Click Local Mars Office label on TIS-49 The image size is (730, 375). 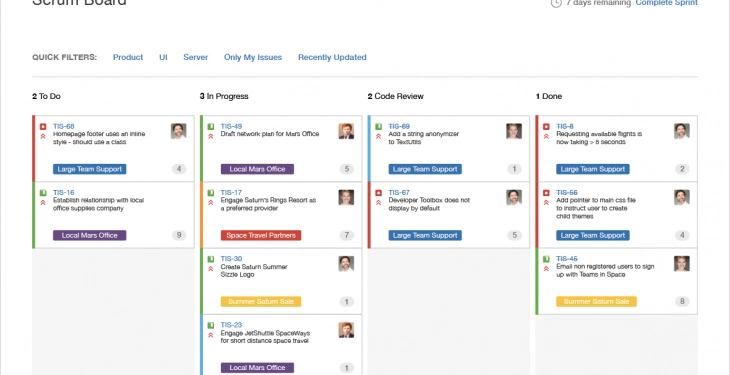point(257,169)
